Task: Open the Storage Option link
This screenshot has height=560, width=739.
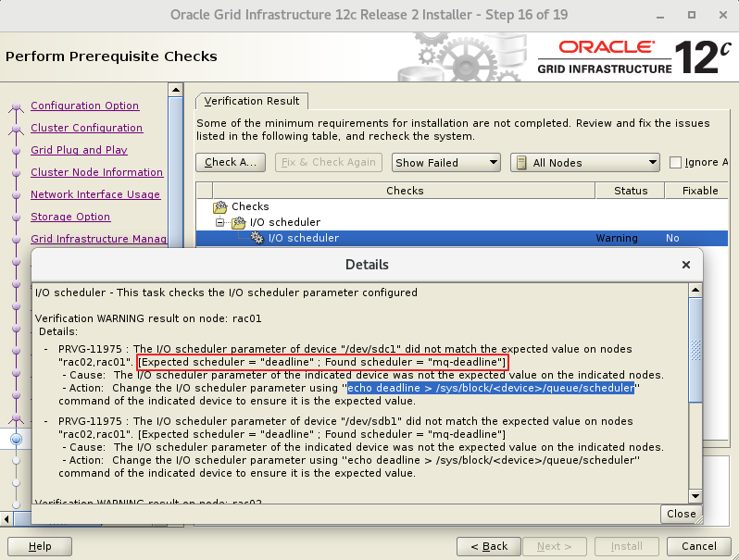Action: point(70,217)
